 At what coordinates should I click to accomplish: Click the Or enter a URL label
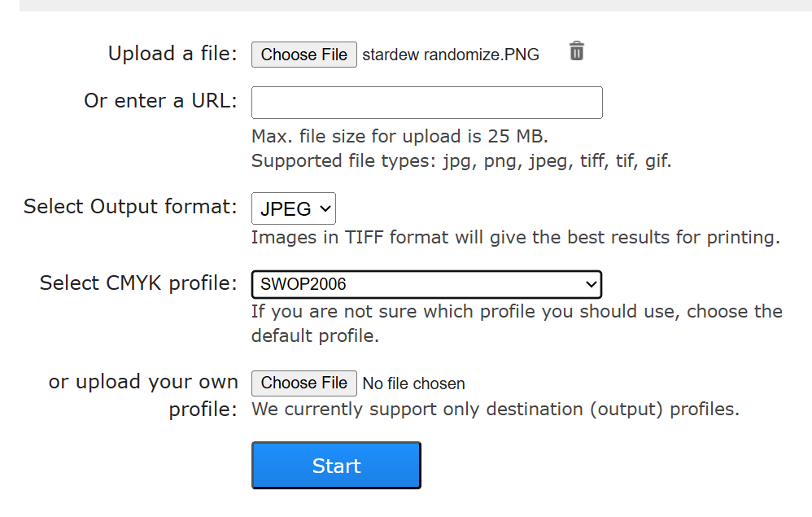tap(160, 101)
